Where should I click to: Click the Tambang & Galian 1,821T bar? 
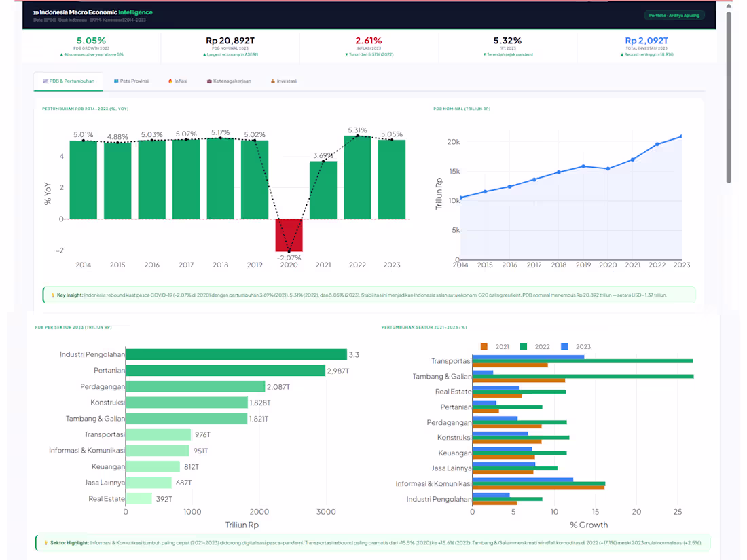[x=186, y=419]
